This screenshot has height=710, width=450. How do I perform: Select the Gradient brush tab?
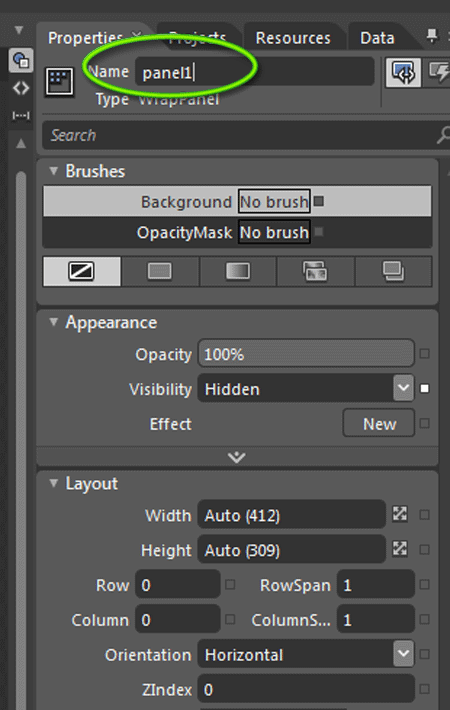(x=238, y=271)
